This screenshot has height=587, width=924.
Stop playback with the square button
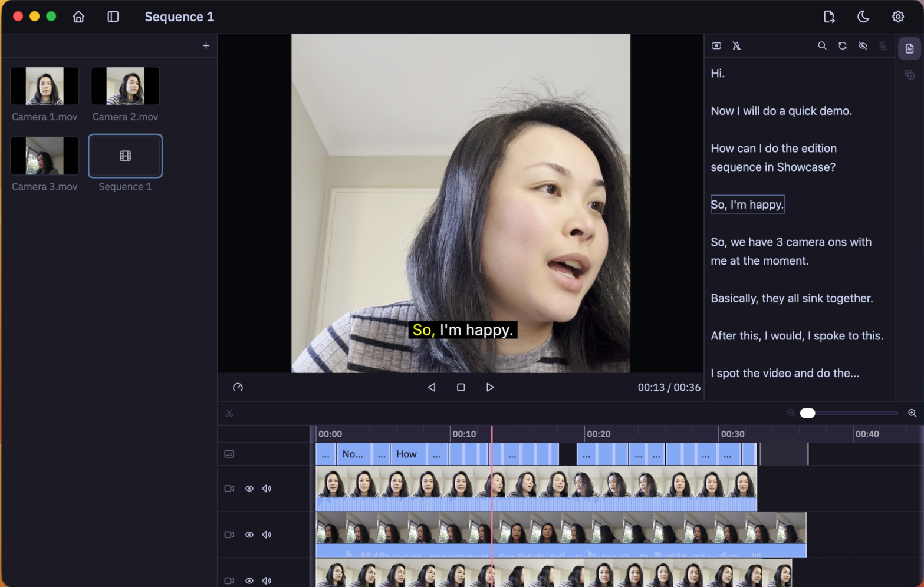[x=461, y=387]
